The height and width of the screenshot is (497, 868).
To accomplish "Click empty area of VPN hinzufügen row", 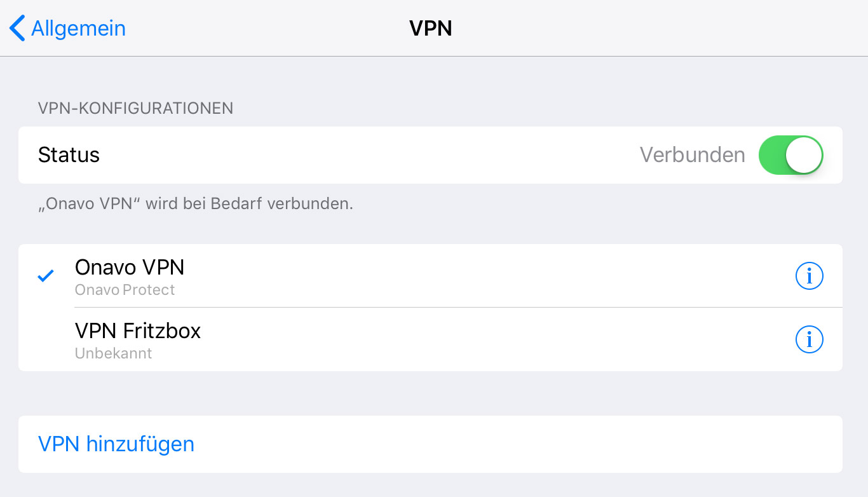I will (x=508, y=444).
